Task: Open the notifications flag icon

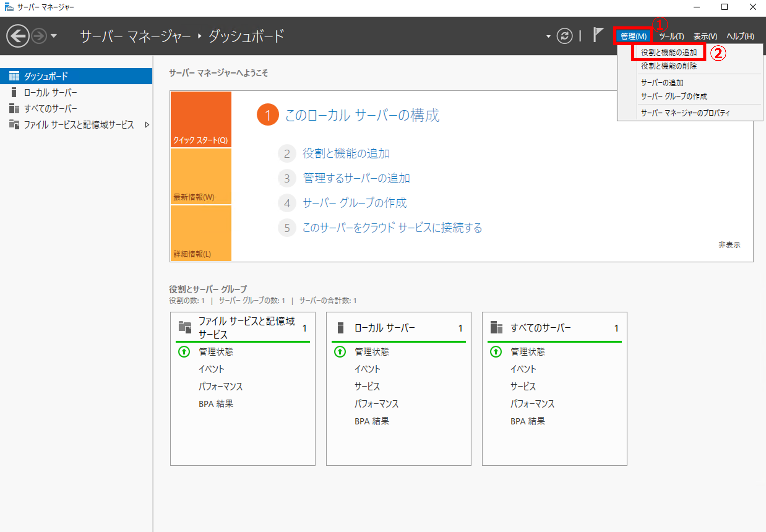Action: pos(598,35)
